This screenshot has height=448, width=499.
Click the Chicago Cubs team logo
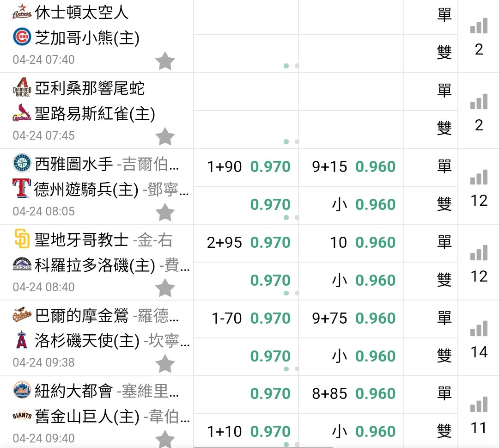click(x=22, y=37)
